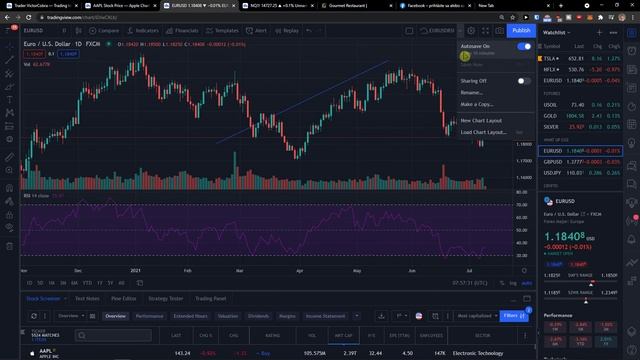This screenshot has width=640, height=360.
Task: Click the screener export download icon
Action: pyautogui.click(x=381, y=316)
